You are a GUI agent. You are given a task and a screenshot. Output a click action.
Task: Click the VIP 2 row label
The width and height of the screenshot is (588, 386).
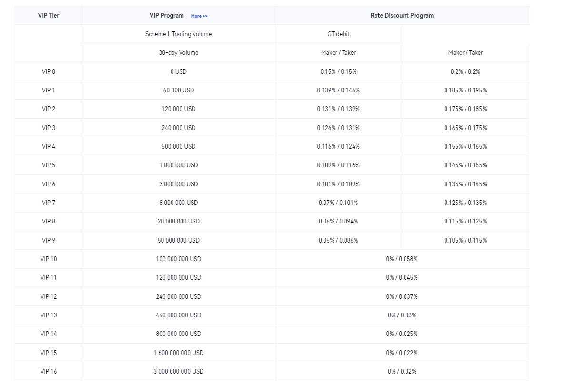[49, 109]
